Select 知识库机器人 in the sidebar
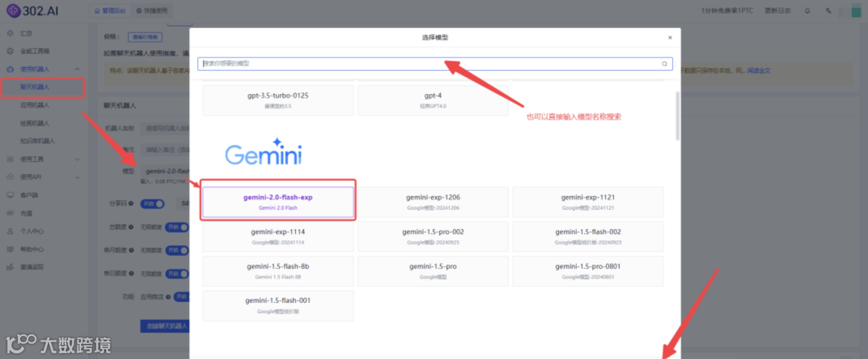 (x=38, y=141)
